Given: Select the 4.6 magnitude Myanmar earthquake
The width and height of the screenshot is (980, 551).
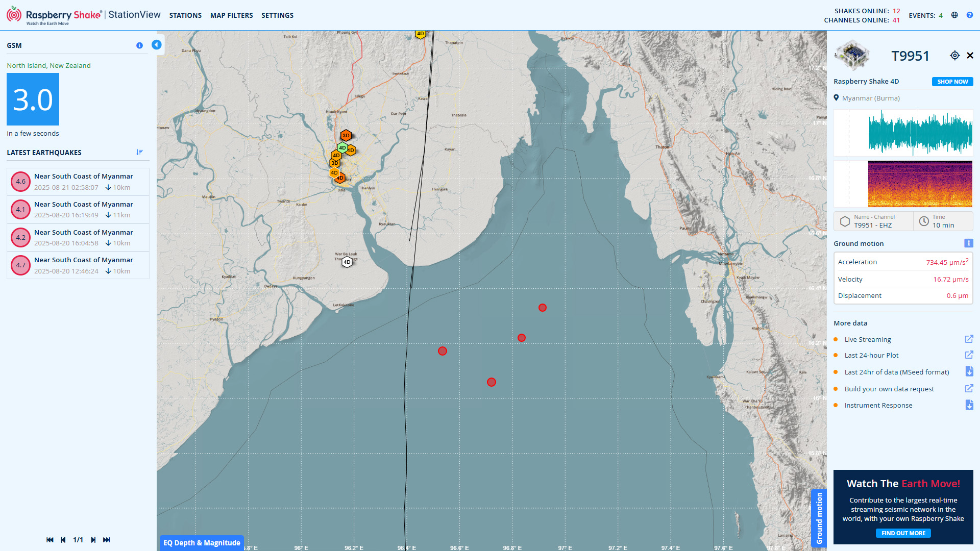Looking at the screenshot, I should coord(78,182).
